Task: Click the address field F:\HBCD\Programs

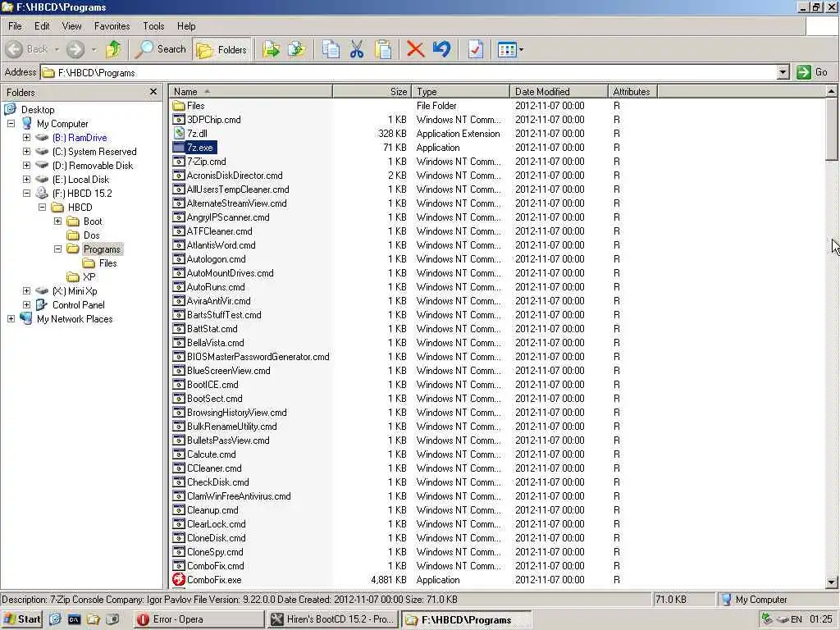Action: (x=409, y=72)
